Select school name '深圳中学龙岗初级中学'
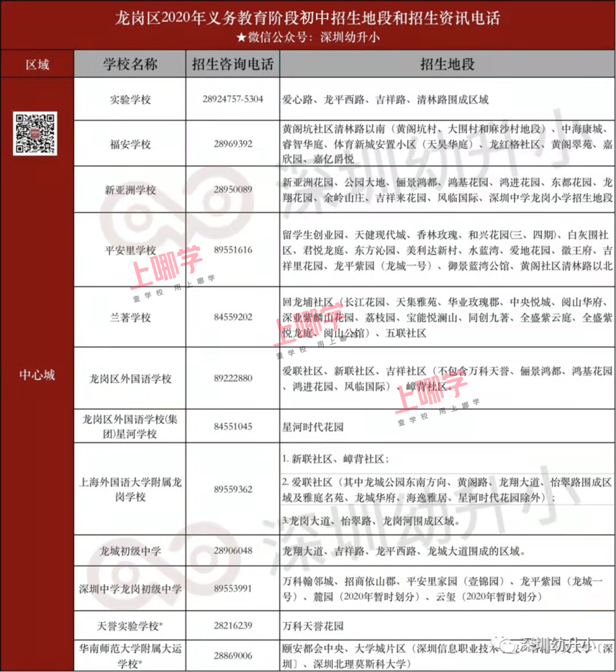This screenshot has height=672, width=616. (x=130, y=589)
